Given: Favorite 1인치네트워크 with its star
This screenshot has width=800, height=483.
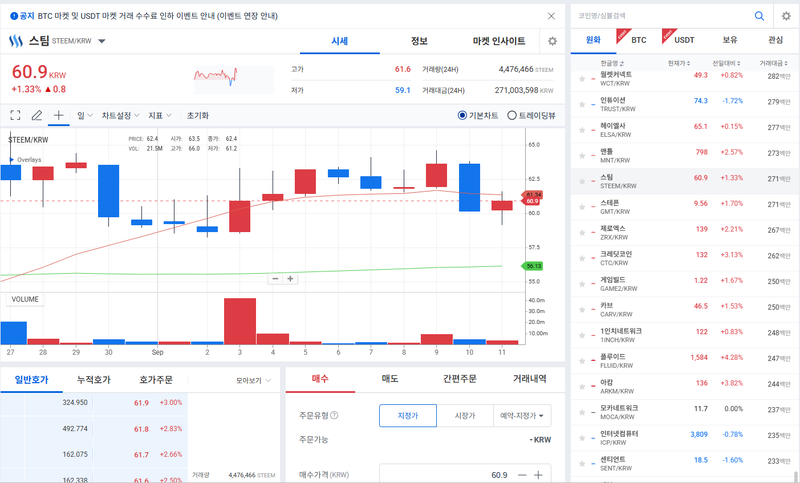Looking at the screenshot, I should click(x=582, y=335).
